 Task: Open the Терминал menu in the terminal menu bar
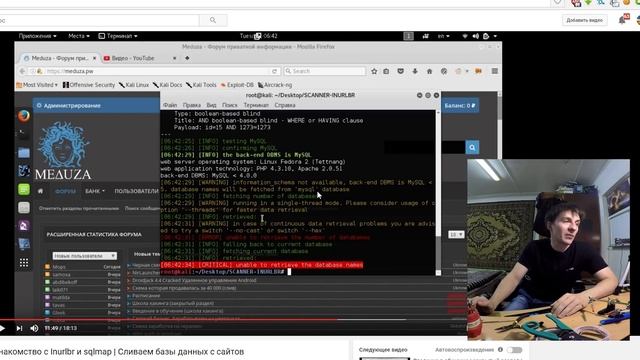click(256, 105)
